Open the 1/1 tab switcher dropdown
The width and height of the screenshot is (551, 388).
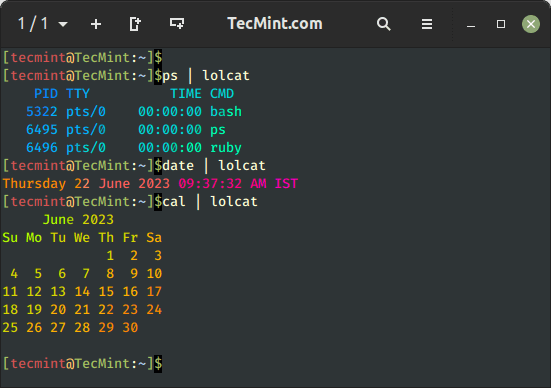click(x=43, y=24)
